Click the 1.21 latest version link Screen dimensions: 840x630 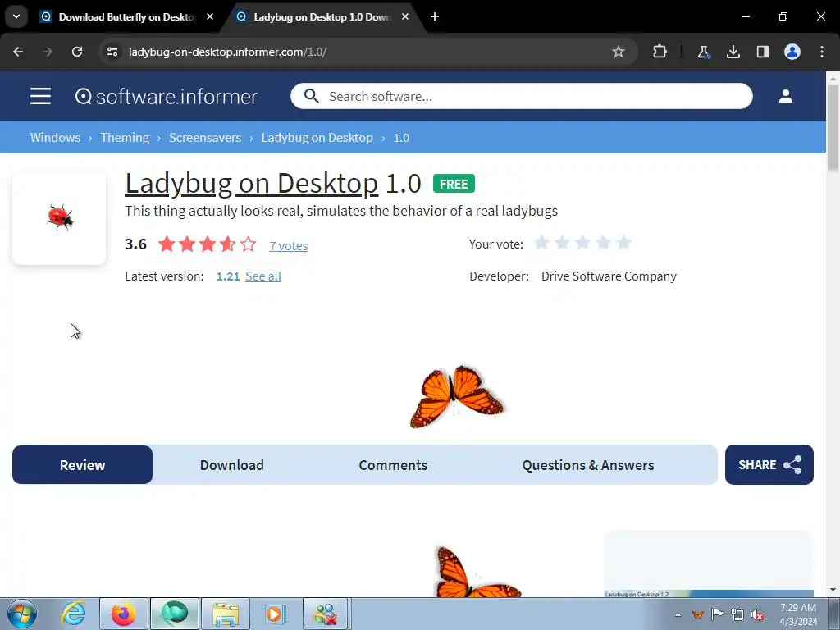click(x=228, y=276)
